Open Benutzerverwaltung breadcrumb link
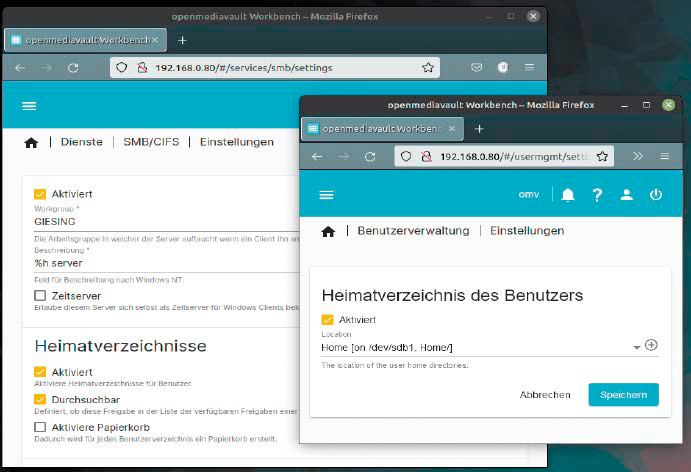691x472 pixels. click(x=413, y=231)
